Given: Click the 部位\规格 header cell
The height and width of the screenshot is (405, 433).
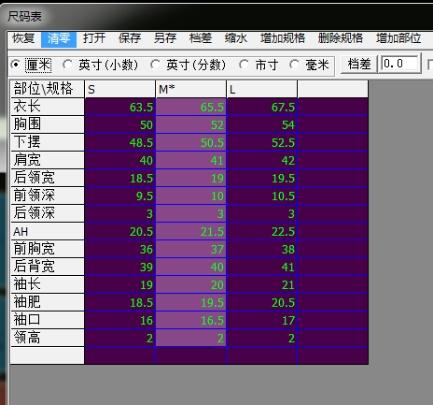Looking at the screenshot, I should (47, 89).
